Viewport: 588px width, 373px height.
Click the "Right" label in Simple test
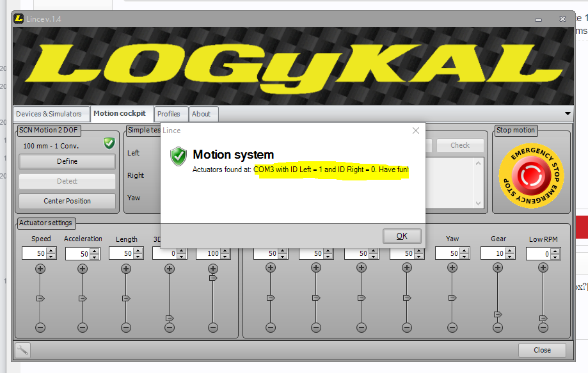pyautogui.click(x=136, y=175)
